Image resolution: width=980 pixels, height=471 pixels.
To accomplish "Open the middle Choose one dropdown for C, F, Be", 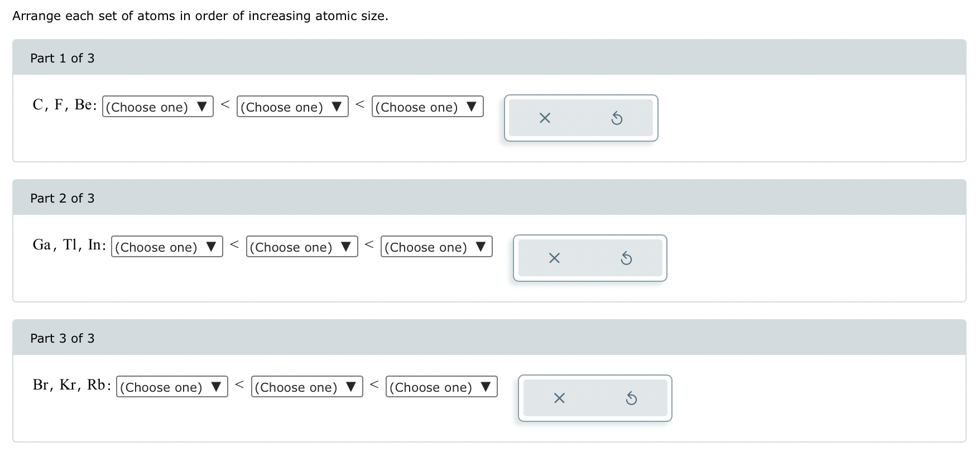I will (x=292, y=106).
